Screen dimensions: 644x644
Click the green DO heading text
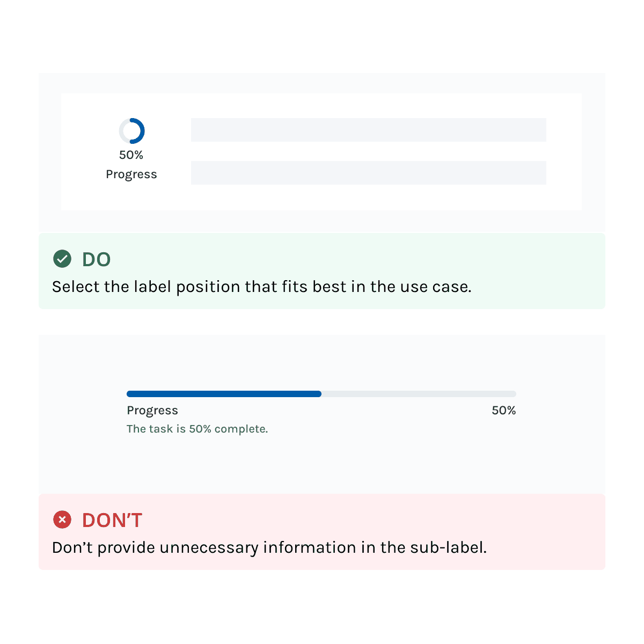97,259
